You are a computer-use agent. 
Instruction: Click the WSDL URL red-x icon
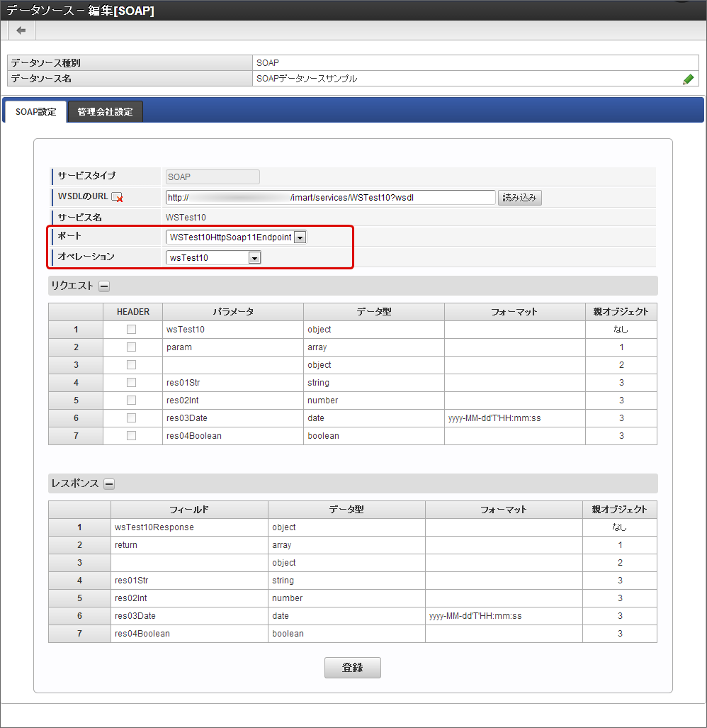click(118, 198)
